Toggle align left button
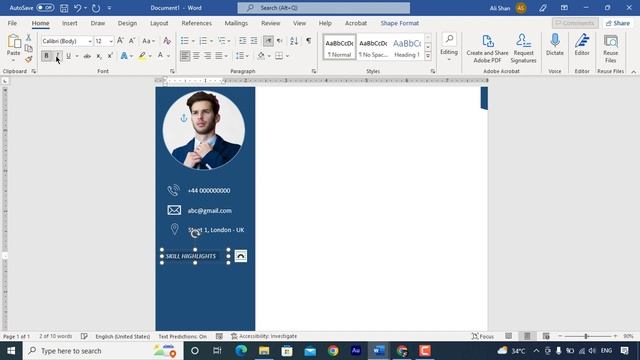This screenshot has height=360, width=640. (185, 56)
